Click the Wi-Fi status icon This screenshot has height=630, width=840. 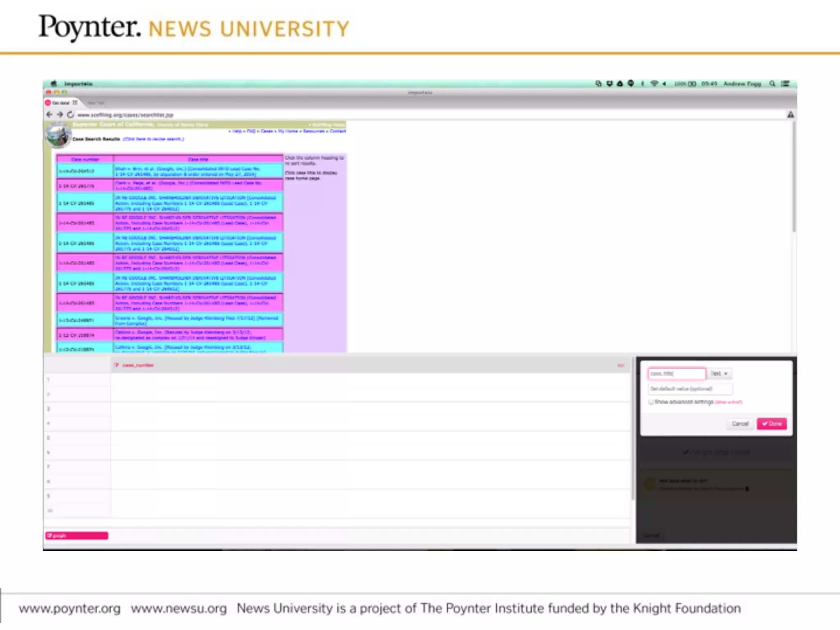(654, 84)
